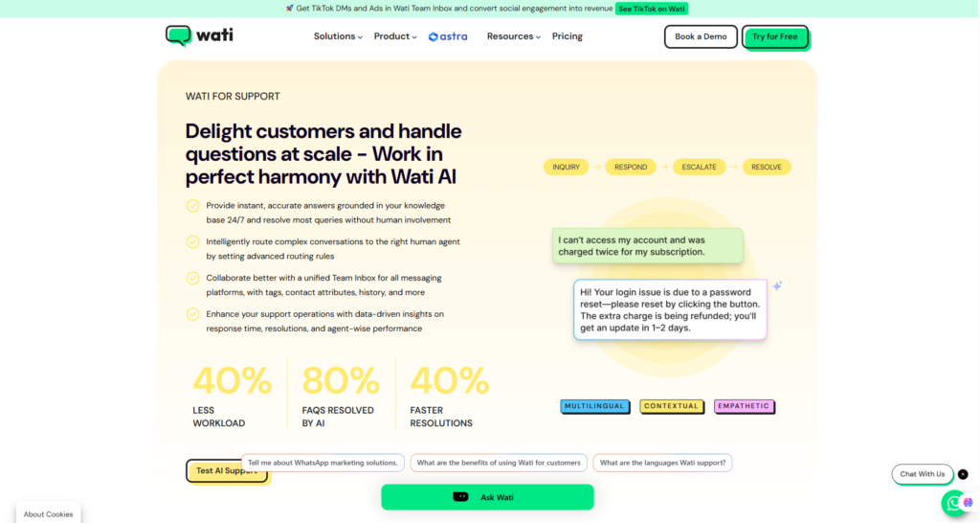
Task: Expand the Product dropdown menu
Action: [395, 36]
